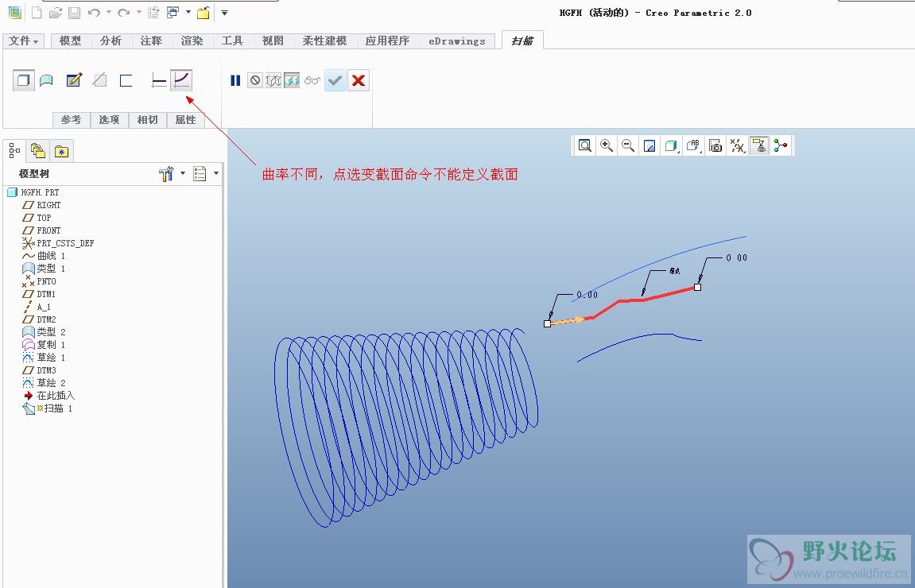Open the 相切 panel tab
This screenshot has width=915, height=588.
click(x=148, y=119)
